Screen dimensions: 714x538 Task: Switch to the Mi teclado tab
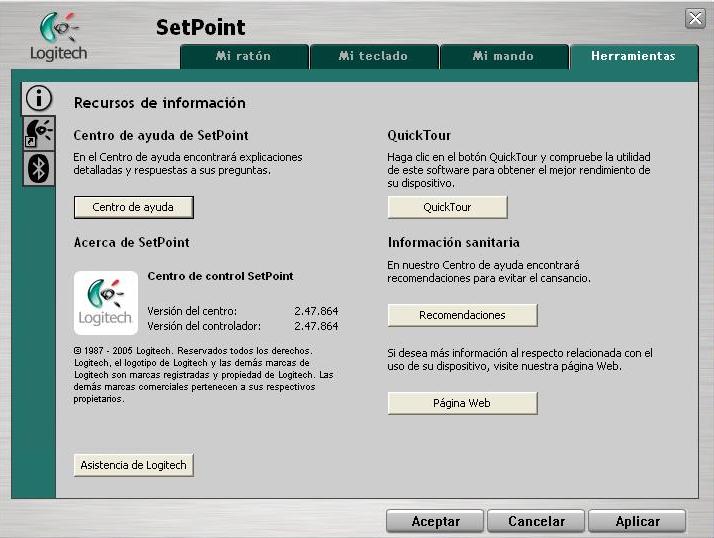(x=373, y=57)
